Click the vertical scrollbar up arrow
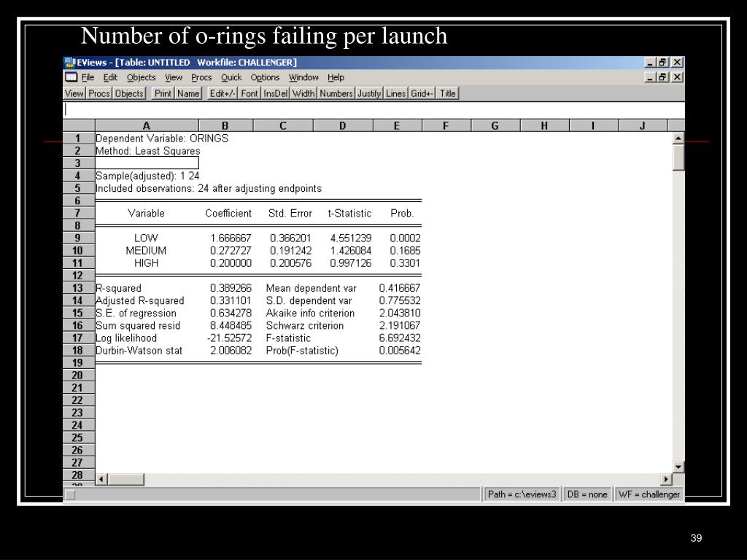Image resolution: width=747 pixels, height=560 pixels. tap(678, 138)
